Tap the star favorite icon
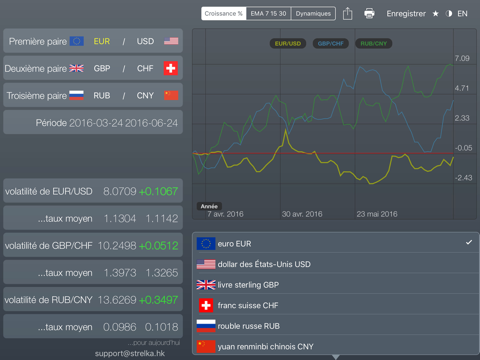 [x=435, y=14]
